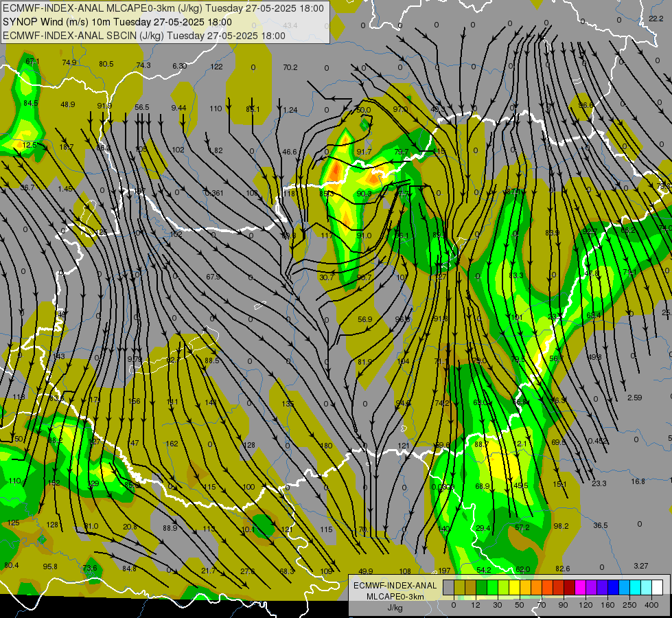The image size is (672, 618).
Task: Click the map value 1.24
Action: tap(290, 111)
